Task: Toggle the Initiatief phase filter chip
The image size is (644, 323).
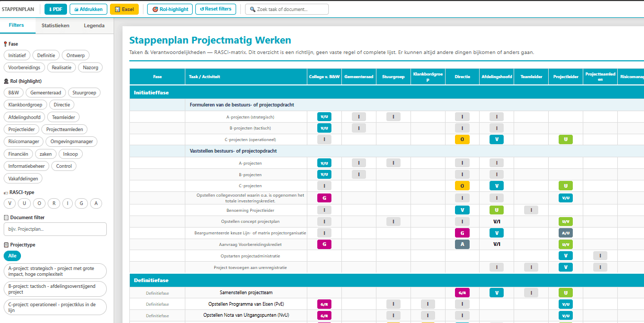Action: pyautogui.click(x=17, y=55)
